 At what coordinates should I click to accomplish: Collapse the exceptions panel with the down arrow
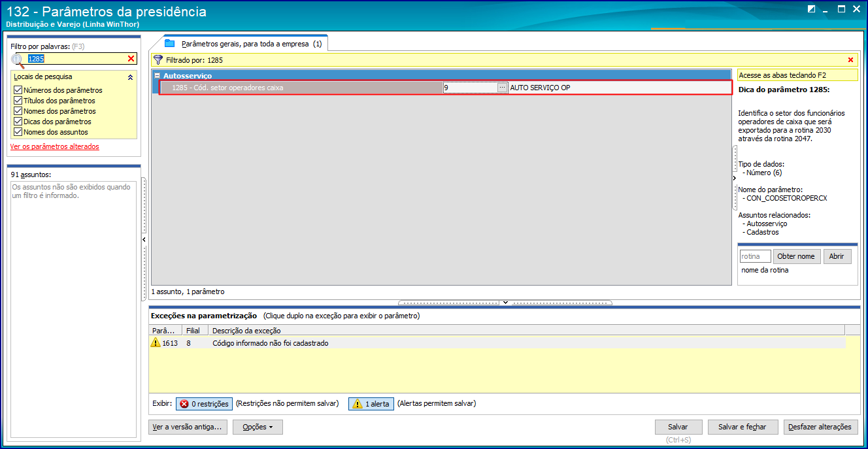pyautogui.click(x=505, y=303)
